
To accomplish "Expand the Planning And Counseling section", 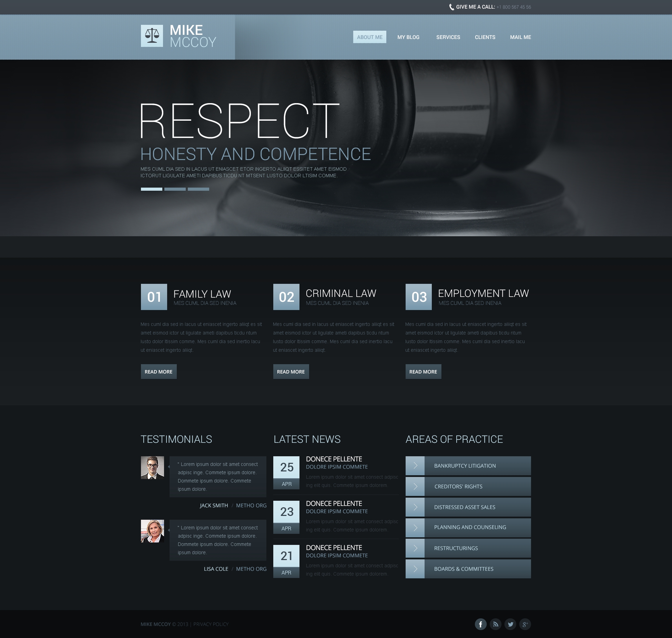I will coord(416,527).
